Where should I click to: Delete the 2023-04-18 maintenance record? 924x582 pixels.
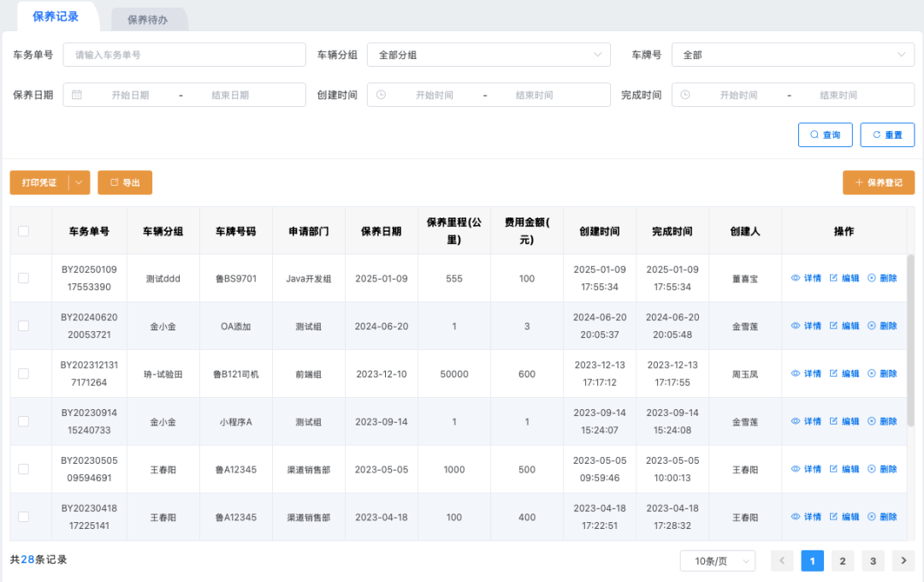point(882,517)
